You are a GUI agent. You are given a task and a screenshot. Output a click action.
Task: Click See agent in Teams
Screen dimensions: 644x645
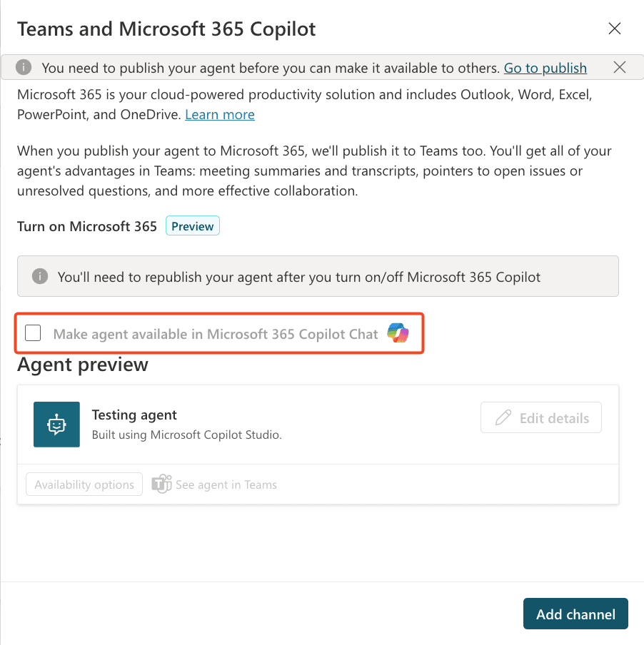pos(226,484)
